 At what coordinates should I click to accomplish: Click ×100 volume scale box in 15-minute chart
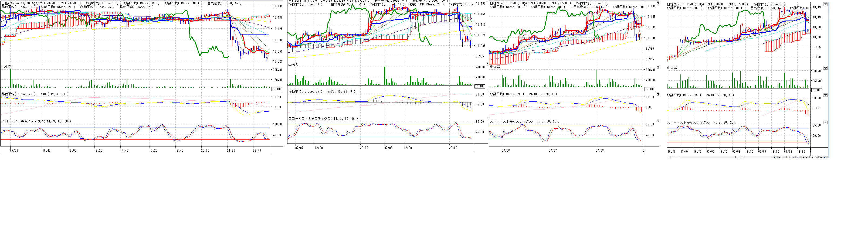[480, 86]
